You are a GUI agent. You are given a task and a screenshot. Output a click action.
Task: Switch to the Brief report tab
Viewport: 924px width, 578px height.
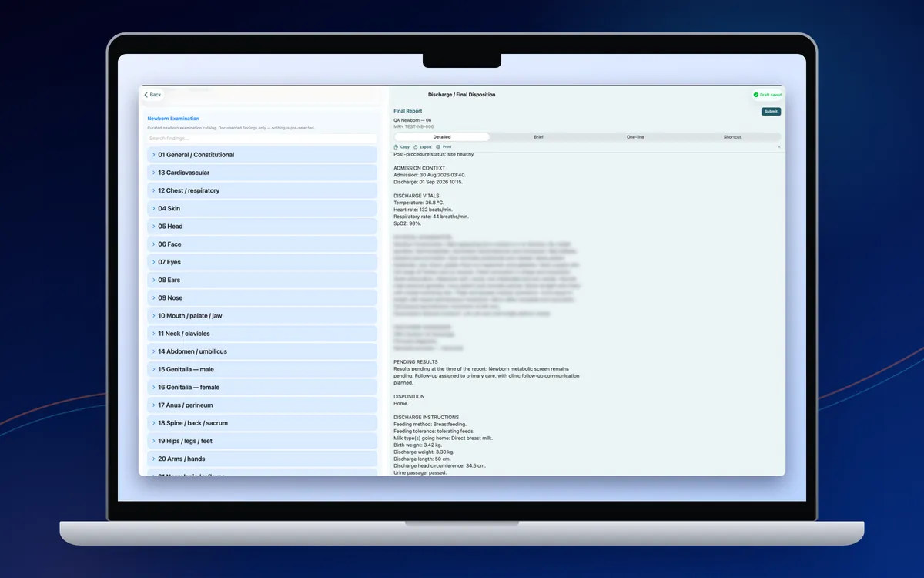538,137
